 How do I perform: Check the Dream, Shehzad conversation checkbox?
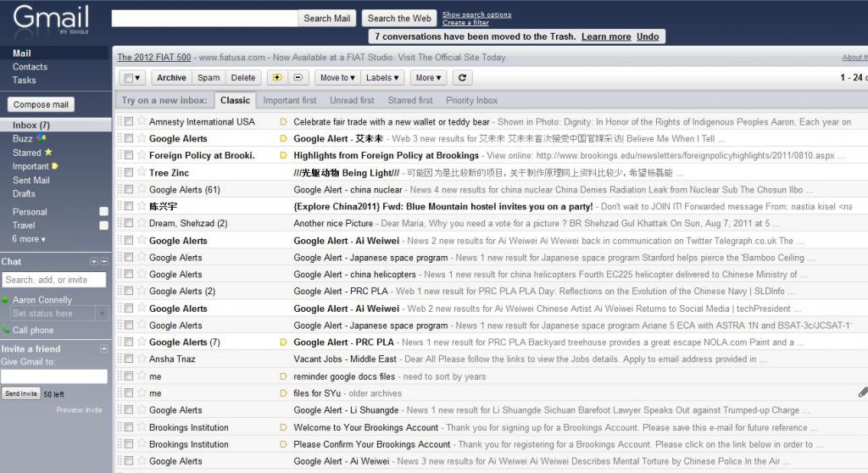pos(129,223)
